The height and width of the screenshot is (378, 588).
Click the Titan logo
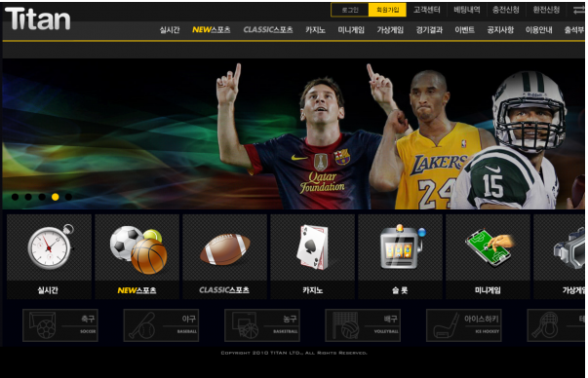[37, 19]
